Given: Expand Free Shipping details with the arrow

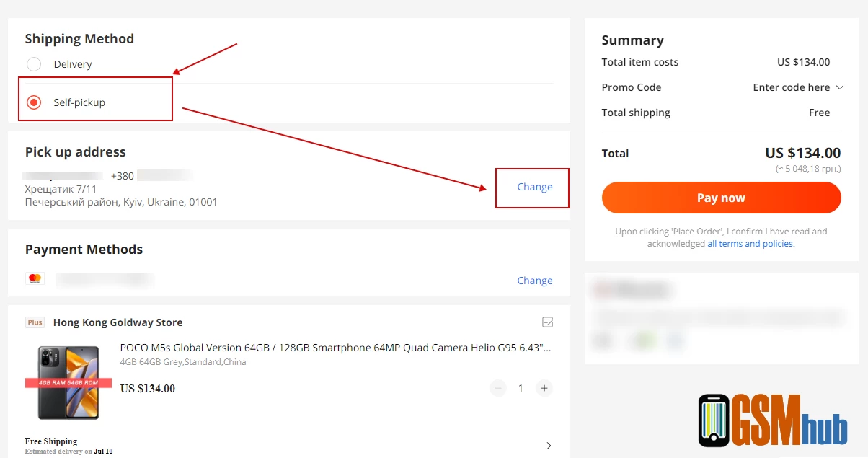Looking at the screenshot, I should point(549,445).
